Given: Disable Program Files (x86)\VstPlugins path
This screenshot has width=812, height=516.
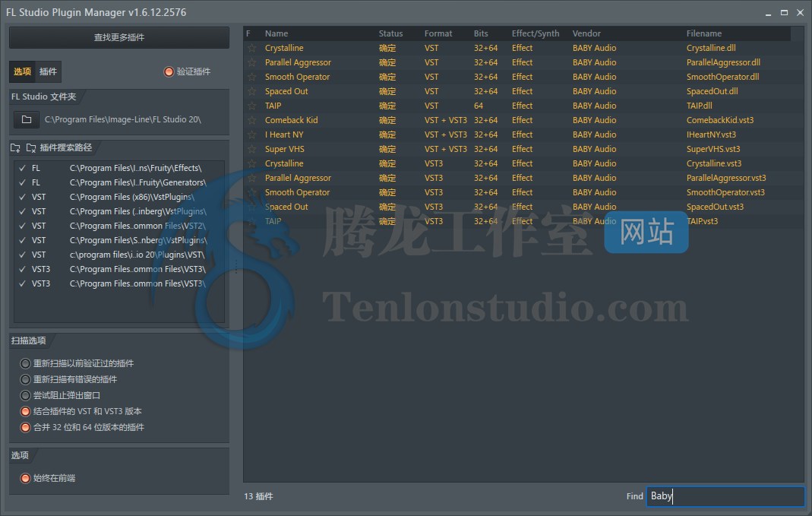Looking at the screenshot, I should (x=22, y=198).
